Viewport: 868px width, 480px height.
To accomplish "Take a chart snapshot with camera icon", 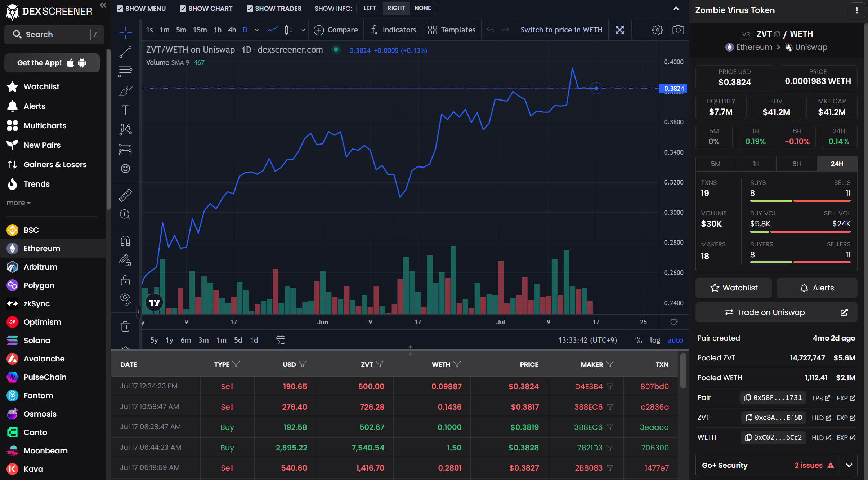I will pos(678,30).
